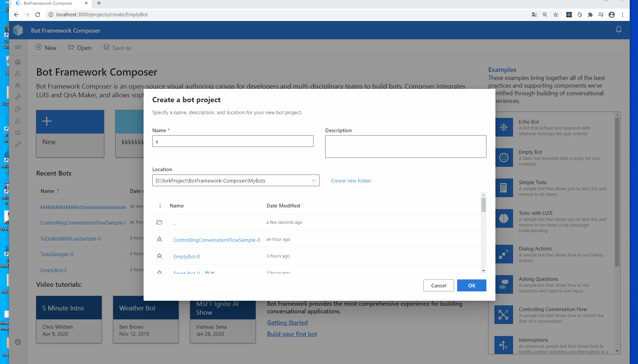This screenshot has width=638, height=364.
Task: Click the hamburger menu icon in the sidebar
Action: click(18, 47)
